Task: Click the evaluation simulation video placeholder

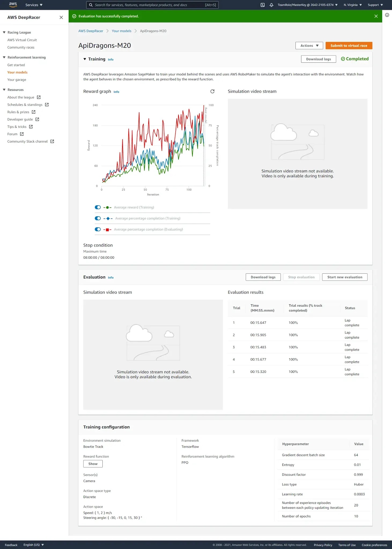Action: click(x=153, y=355)
